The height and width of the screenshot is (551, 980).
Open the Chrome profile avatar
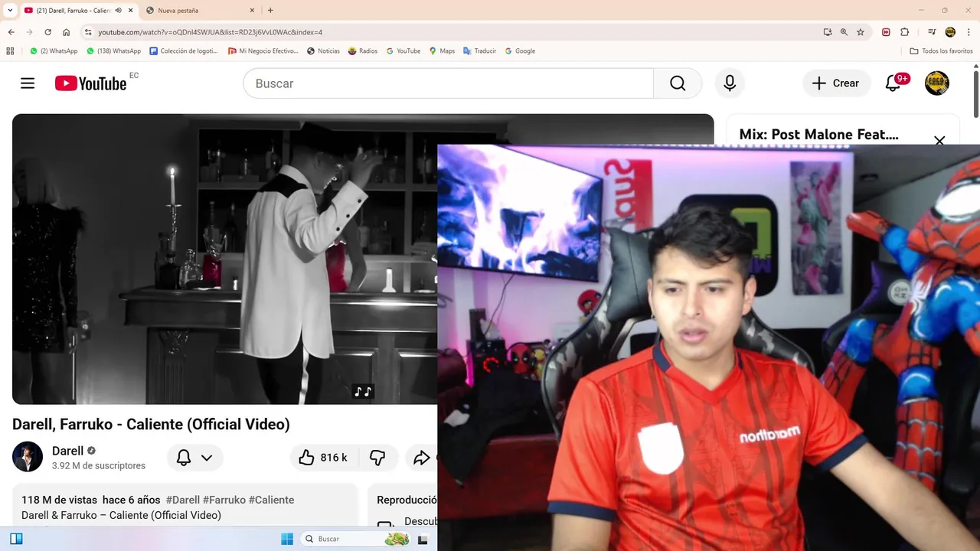coord(950,32)
